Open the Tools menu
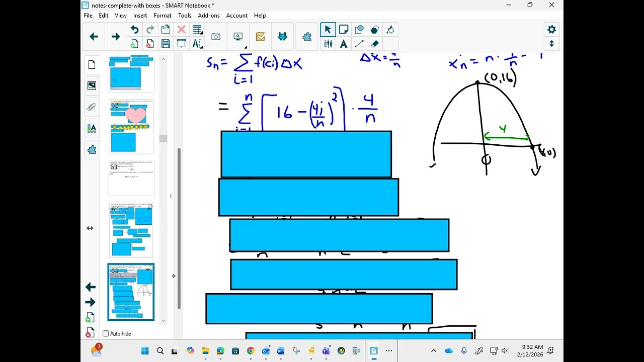 point(185,16)
